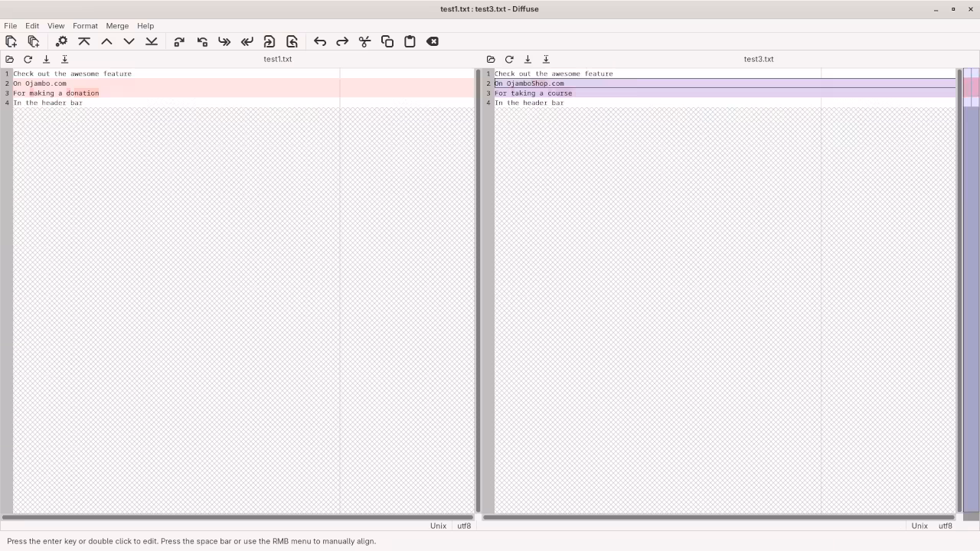This screenshot has width=980, height=551.
Task: Go to the previous difference
Action: click(x=106, y=41)
